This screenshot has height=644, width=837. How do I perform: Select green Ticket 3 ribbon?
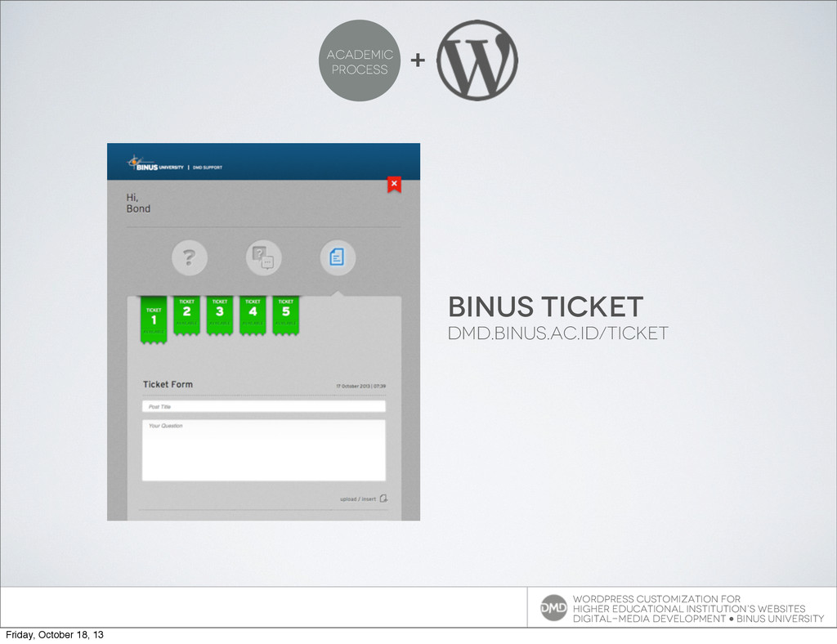click(x=220, y=315)
